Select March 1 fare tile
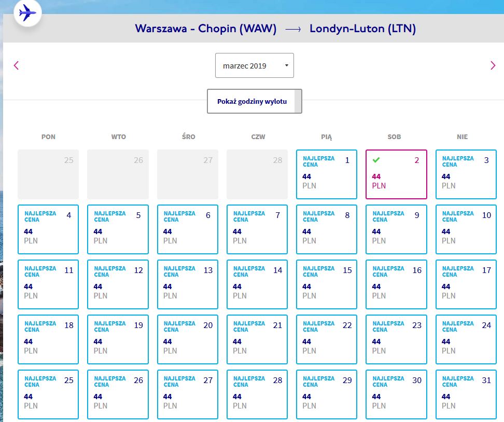The image size is (504, 422). click(x=327, y=174)
